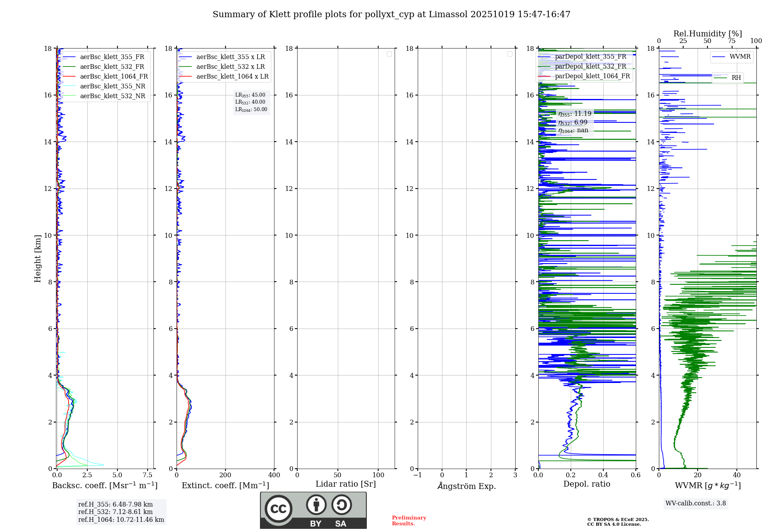Image resolution: width=783 pixels, height=532 pixels.
Task: Click the BY attribution person icon
Action: pos(316,505)
